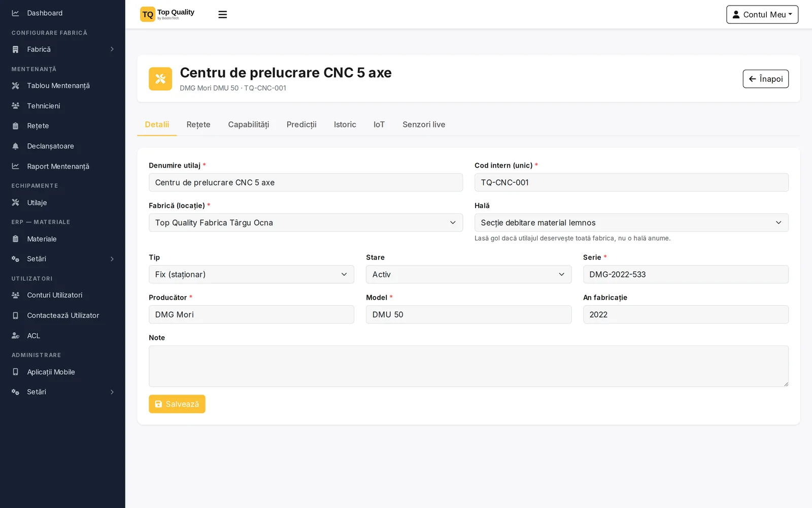Click the TQ Top Quality logo
812x508 pixels.
167,14
